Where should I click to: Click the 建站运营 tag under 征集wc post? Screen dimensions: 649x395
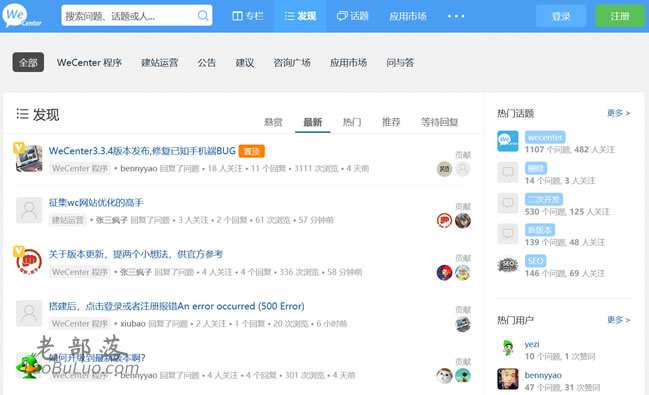(x=67, y=220)
